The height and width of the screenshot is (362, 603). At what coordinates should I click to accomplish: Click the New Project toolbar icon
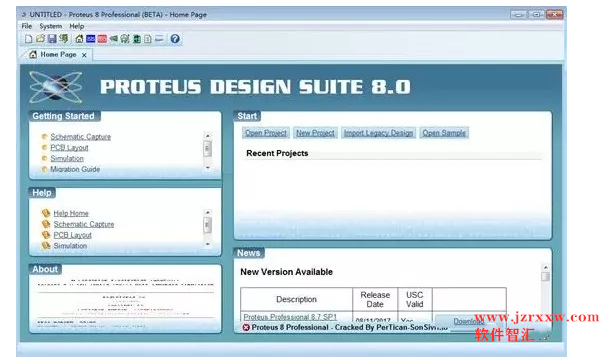28,39
